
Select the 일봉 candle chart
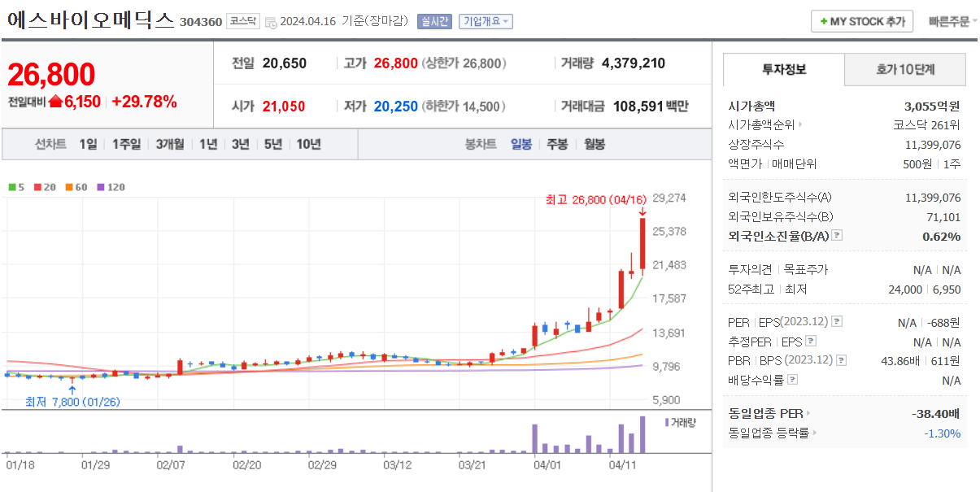click(x=521, y=144)
